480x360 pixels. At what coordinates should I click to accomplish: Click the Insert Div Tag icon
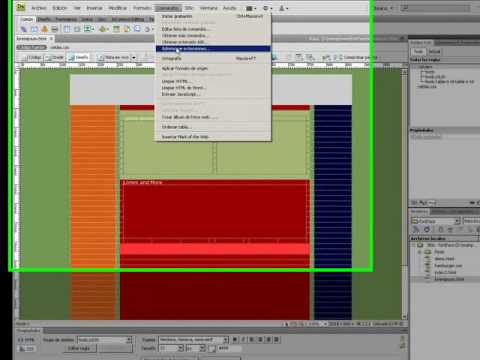77,29
